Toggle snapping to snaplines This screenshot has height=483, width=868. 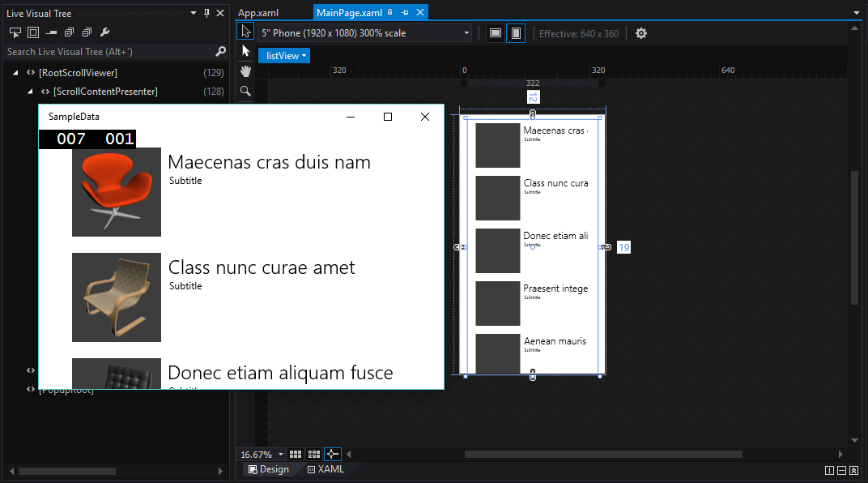point(332,454)
